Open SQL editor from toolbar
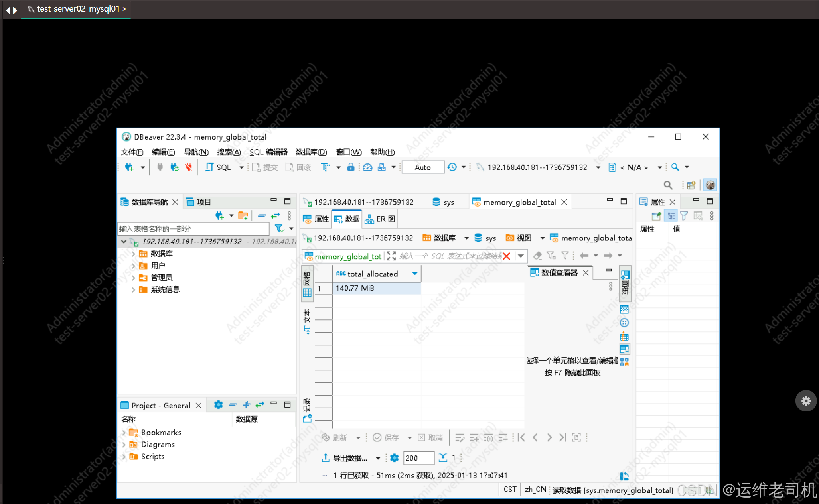The width and height of the screenshot is (819, 504). 218,167
